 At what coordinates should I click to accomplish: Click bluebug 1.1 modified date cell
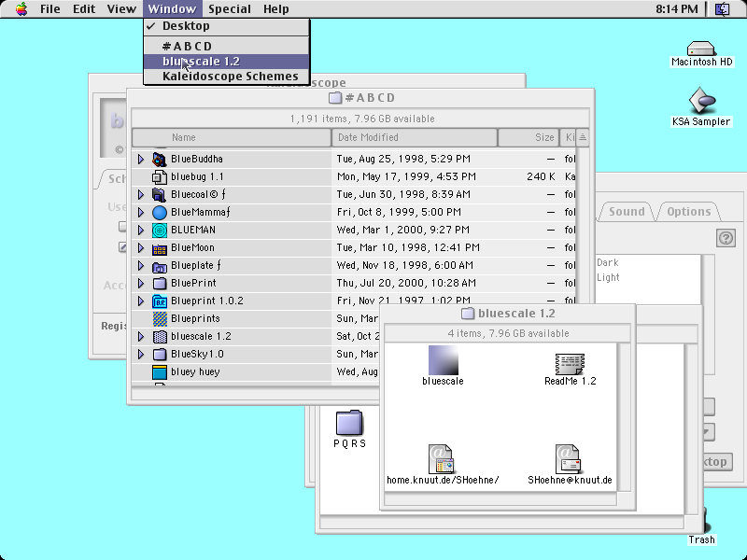click(x=406, y=176)
